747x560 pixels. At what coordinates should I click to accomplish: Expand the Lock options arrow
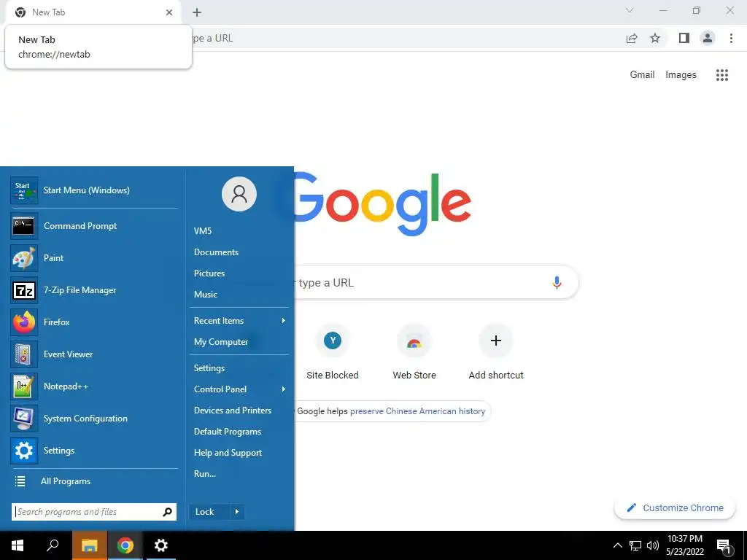(237, 512)
